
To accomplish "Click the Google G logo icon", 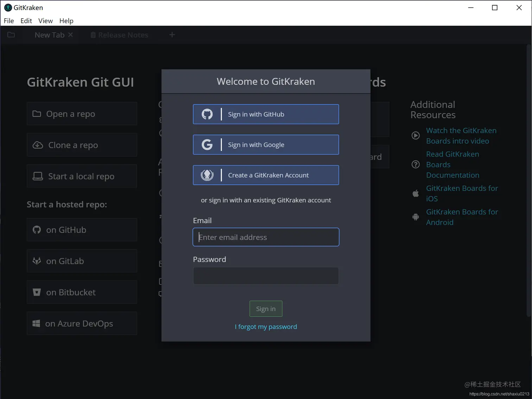I will click(207, 145).
